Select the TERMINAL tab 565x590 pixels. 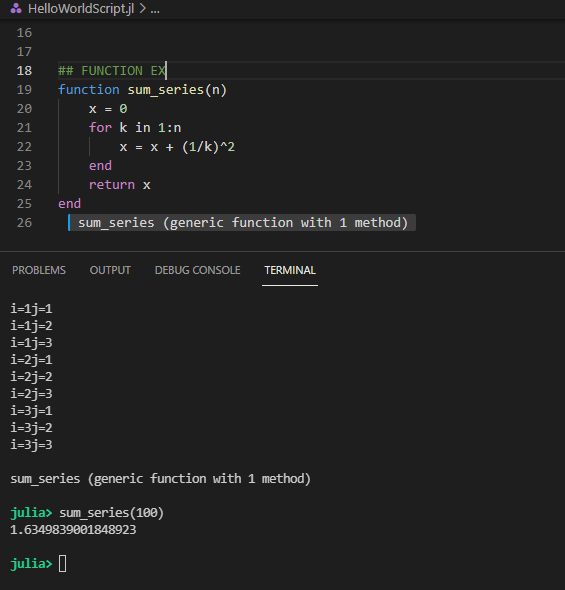[290, 270]
